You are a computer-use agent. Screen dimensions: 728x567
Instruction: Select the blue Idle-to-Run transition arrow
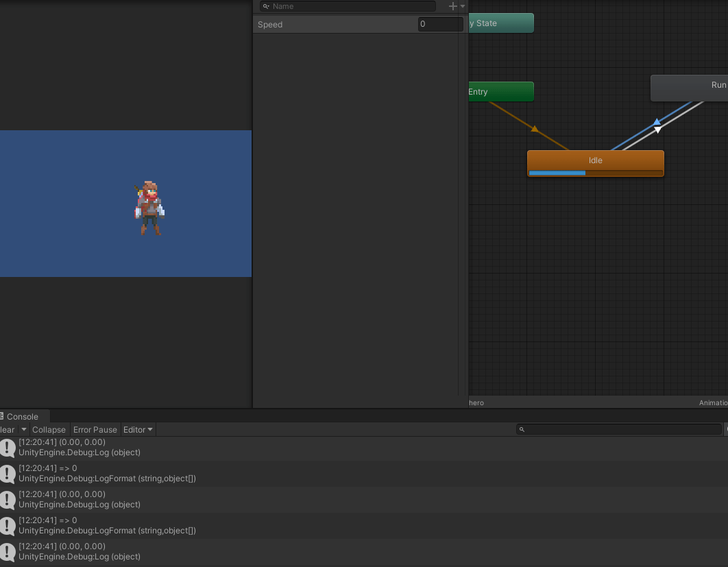pyautogui.click(x=657, y=121)
